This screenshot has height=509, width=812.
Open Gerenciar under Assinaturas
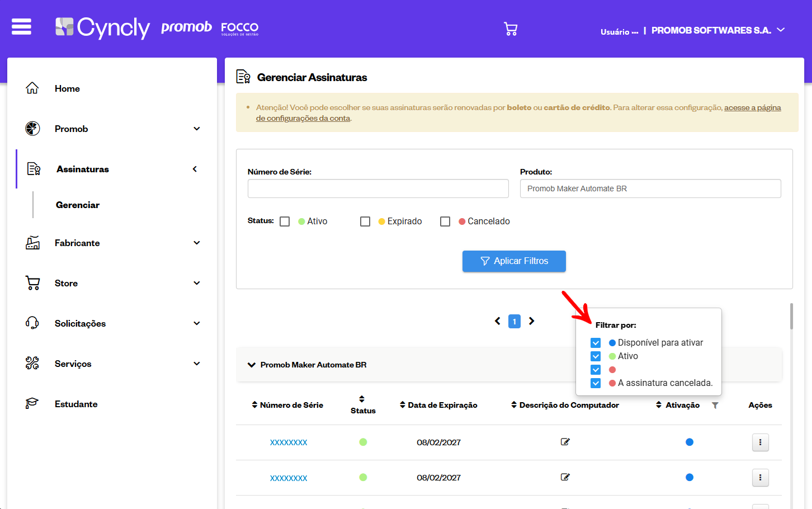(78, 205)
